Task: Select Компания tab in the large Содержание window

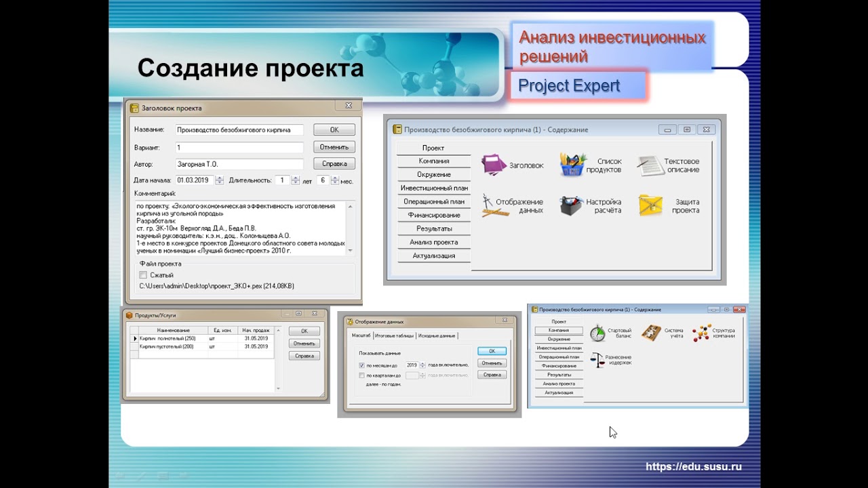Action: pyautogui.click(x=433, y=161)
